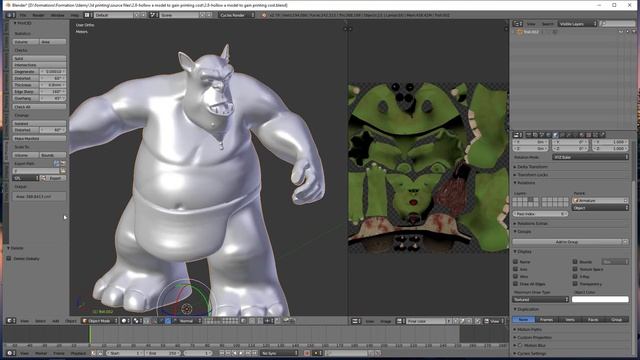Open the Visible Layers outliner dropdown
The width and height of the screenshot is (640, 360).
tap(578, 24)
